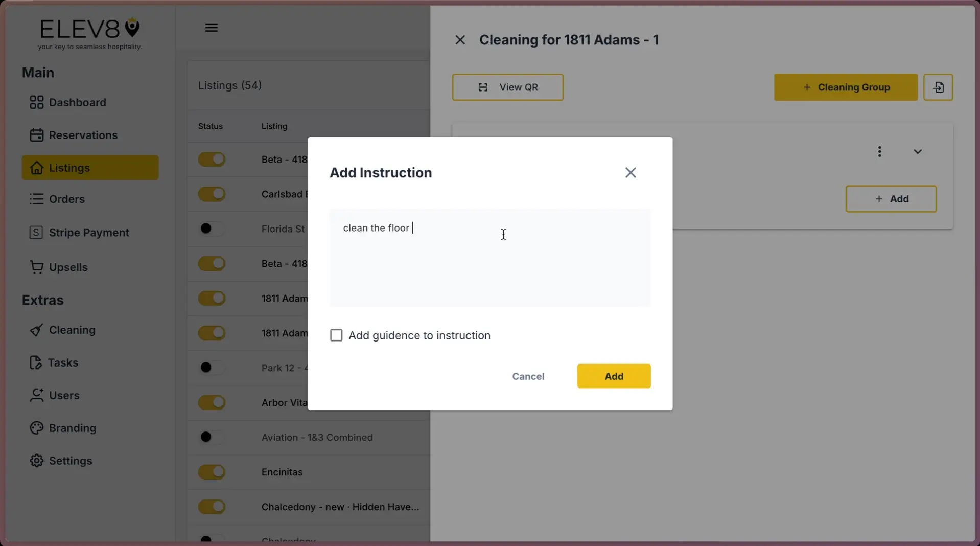Viewport: 980px width, 546px height.
Task: Open the three-dot options menu
Action: coord(879,151)
